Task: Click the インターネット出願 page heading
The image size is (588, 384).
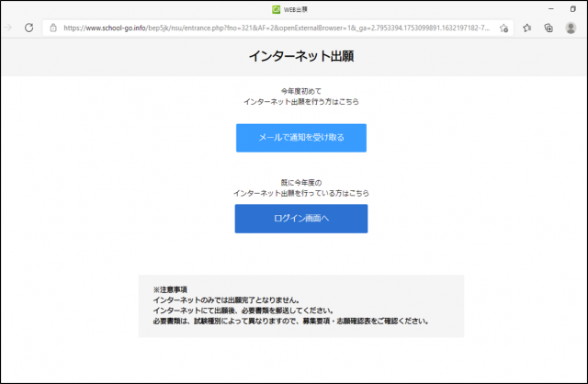Action: (301, 56)
